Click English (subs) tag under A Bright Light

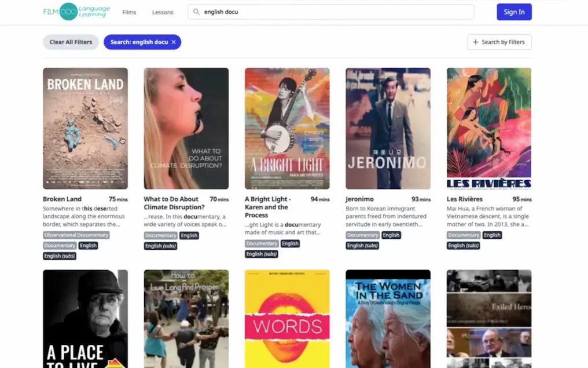(261, 254)
